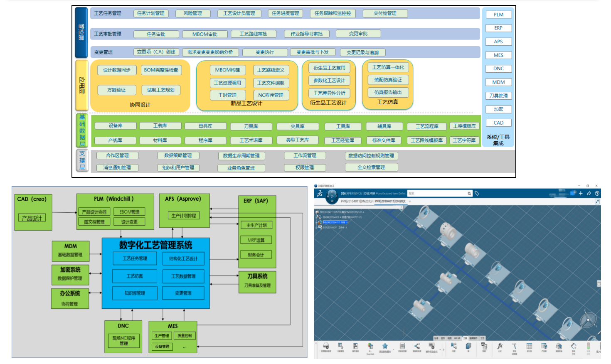Screen dimensions: 611x364
Task: Select the highlighted MBOM tree item
Action: click(334, 222)
